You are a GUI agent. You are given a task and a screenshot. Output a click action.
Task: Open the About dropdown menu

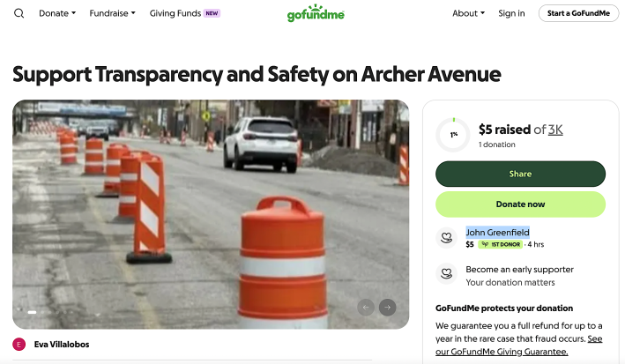[468, 13]
